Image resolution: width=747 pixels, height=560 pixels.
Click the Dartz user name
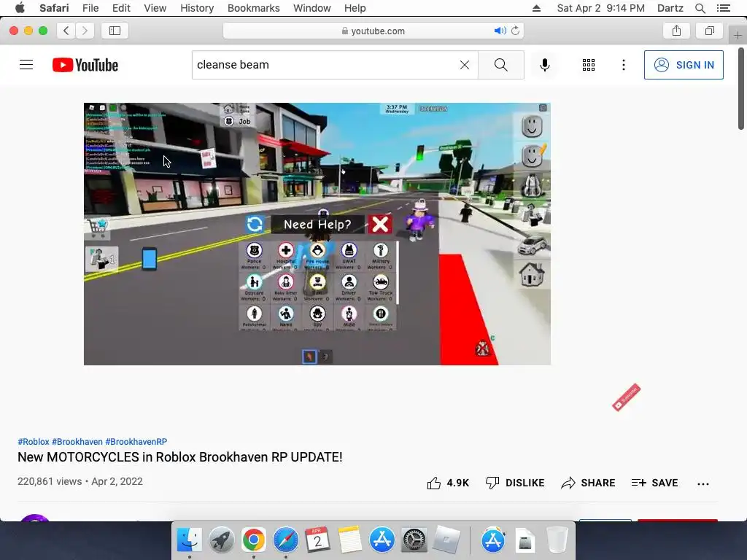[x=670, y=8]
